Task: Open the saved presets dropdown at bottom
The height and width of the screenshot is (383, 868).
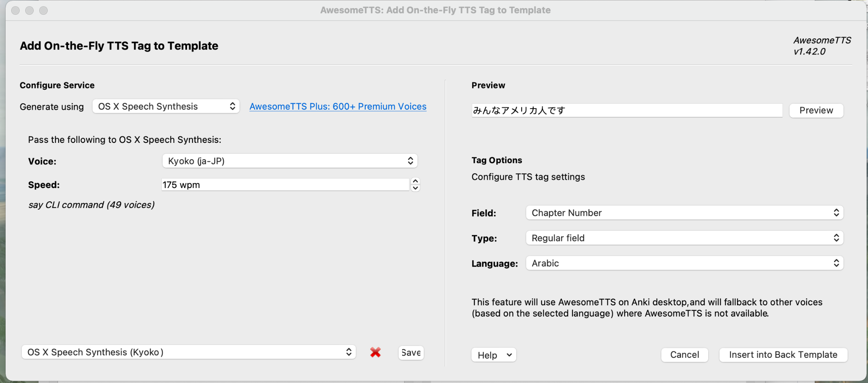Action: pyautogui.click(x=188, y=352)
